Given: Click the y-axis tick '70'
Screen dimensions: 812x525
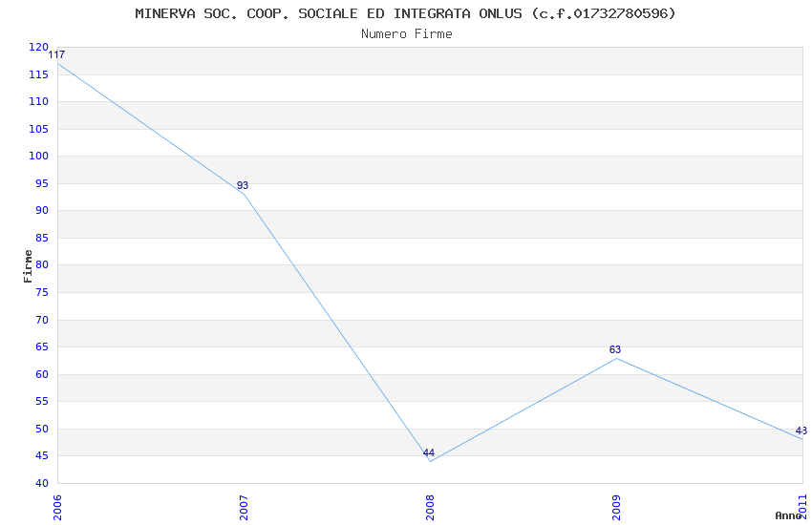Looking at the screenshot, I should (42, 320).
